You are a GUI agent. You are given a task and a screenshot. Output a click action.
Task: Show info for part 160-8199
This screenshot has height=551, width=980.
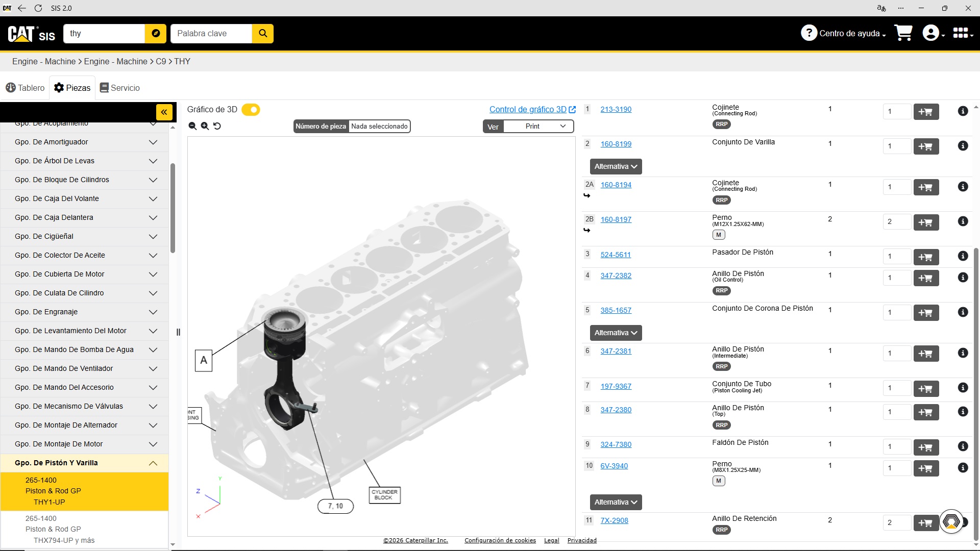(963, 146)
